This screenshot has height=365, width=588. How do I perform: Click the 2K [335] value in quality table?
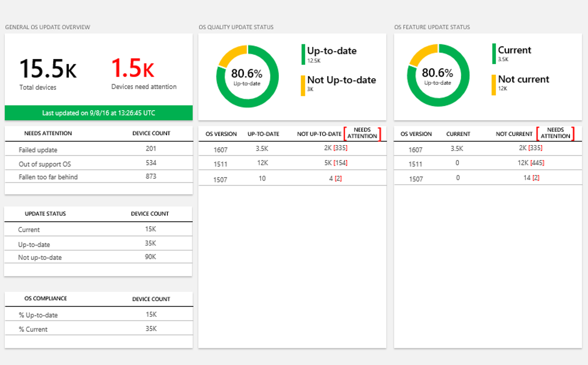(336, 148)
